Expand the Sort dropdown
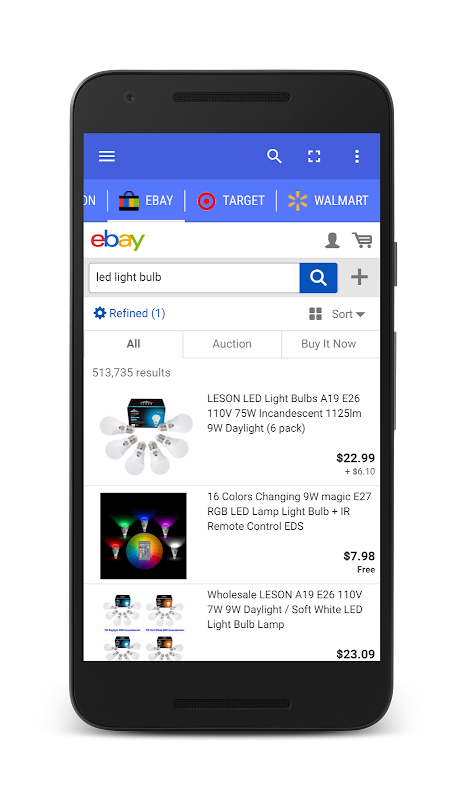This screenshot has height=800, width=466. click(348, 314)
